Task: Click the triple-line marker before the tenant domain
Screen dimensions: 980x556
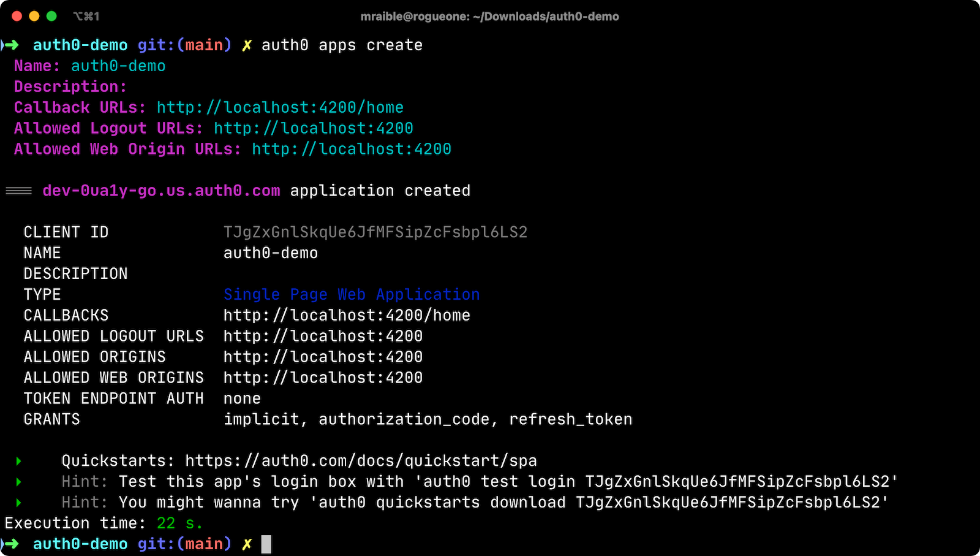Action: click(x=18, y=191)
